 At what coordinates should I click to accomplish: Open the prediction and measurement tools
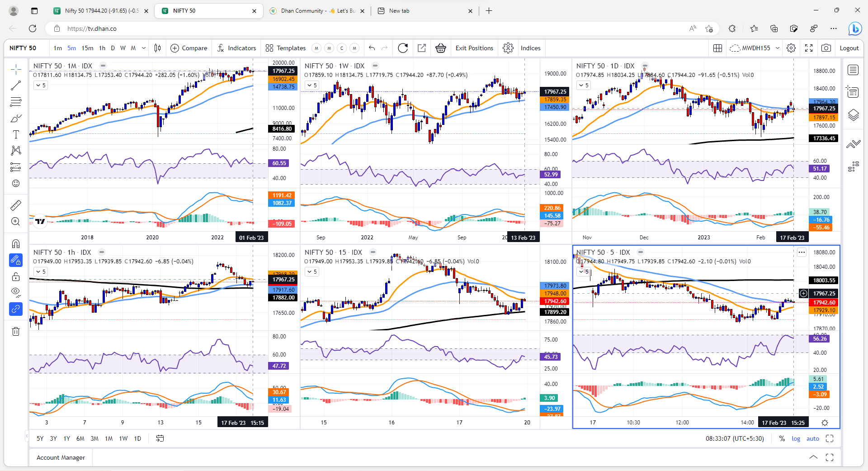pyautogui.click(x=16, y=167)
